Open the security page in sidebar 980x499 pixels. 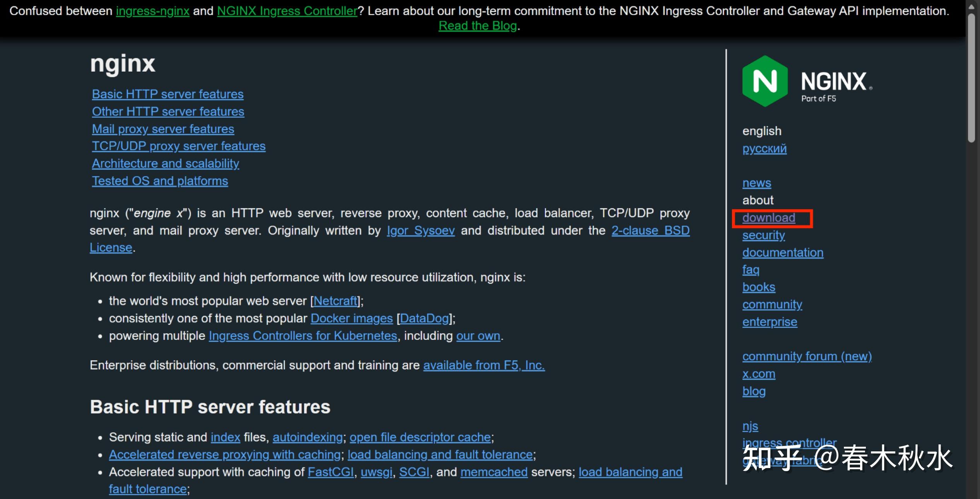(763, 235)
